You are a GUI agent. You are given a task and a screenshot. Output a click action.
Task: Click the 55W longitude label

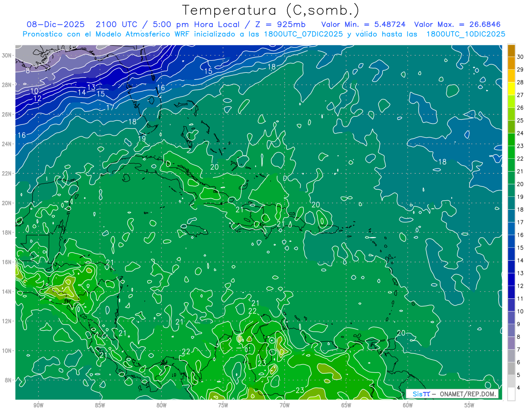click(x=469, y=405)
